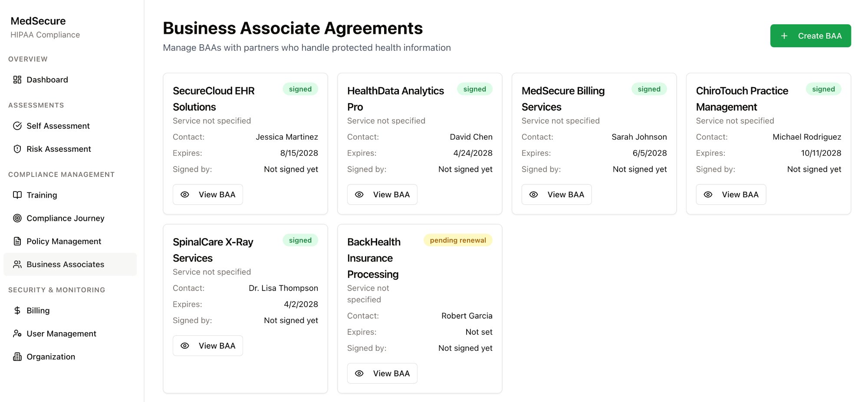
Task: Click the Billing dollar icon
Action: (x=17, y=310)
